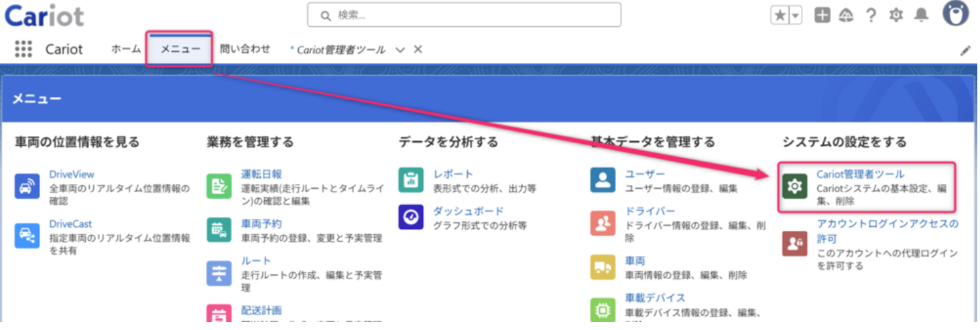Open the App Launcher grid icon

coord(23,49)
